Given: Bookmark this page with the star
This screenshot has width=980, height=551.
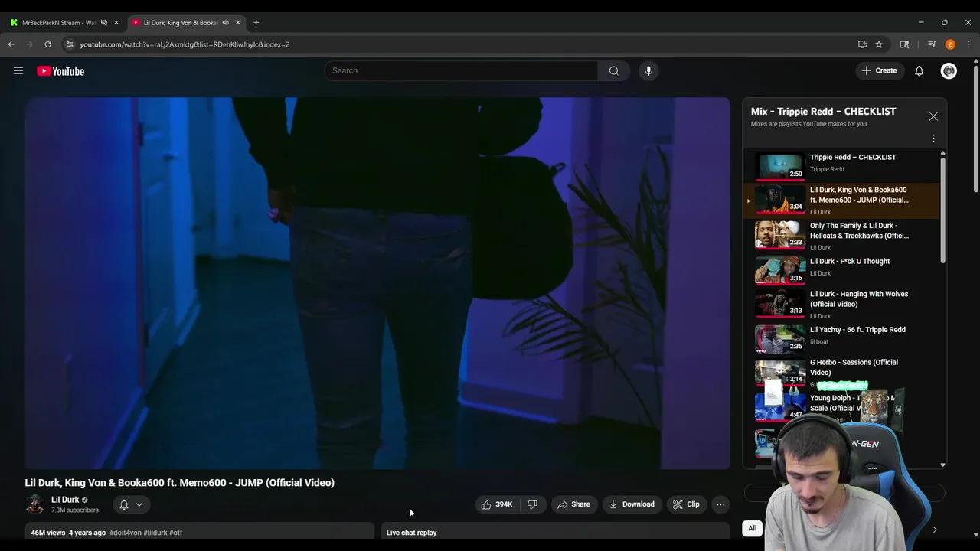Looking at the screenshot, I should [879, 44].
